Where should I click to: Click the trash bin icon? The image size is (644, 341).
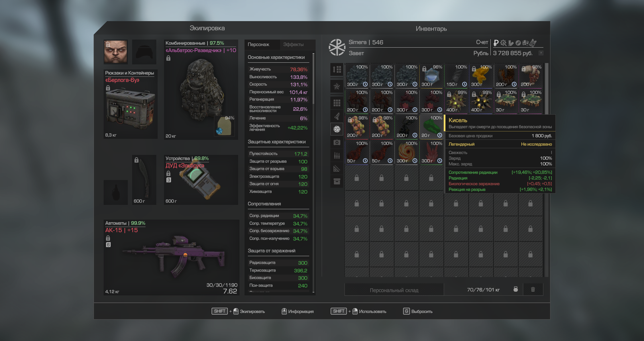point(533,289)
